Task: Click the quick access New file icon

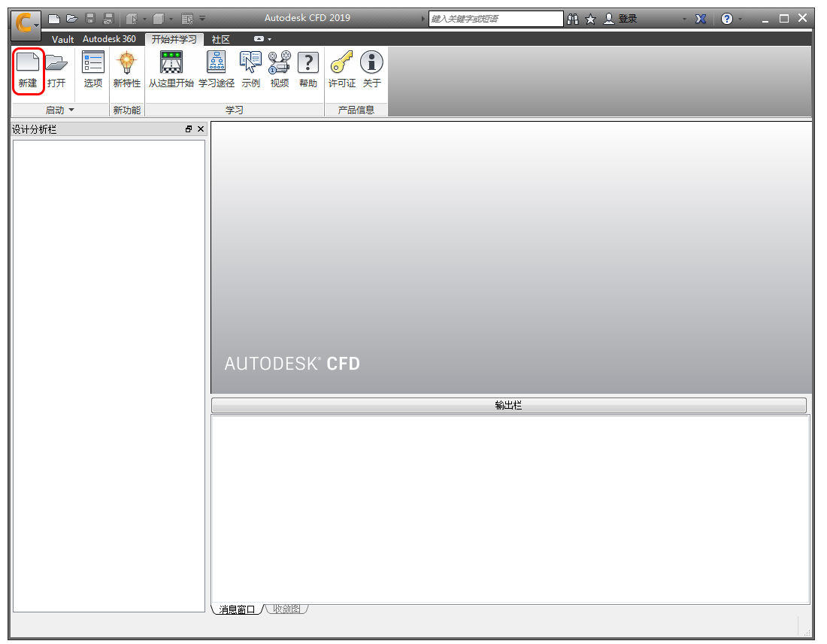Action: click(x=54, y=19)
